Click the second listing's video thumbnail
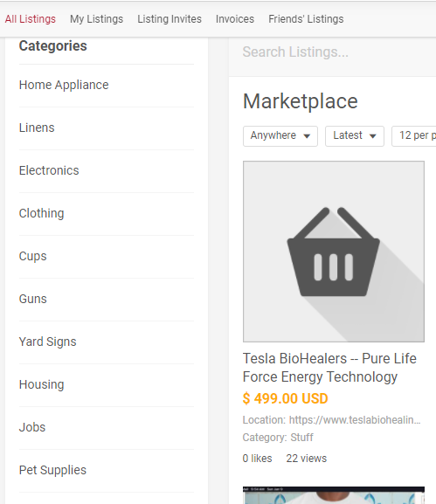Viewport: 436px width, 504px height. click(334, 495)
